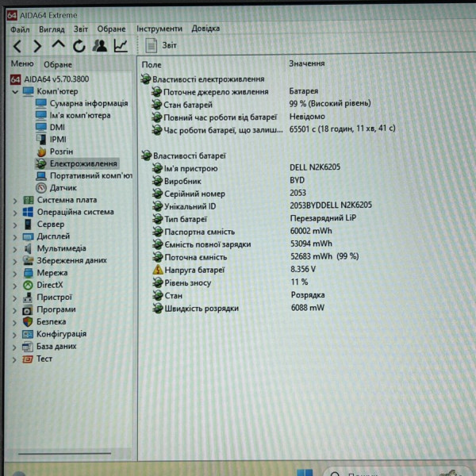Viewport: 476px width, 476px height.
Task: Open the graph chart toolbar icon
Action: (x=121, y=46)
